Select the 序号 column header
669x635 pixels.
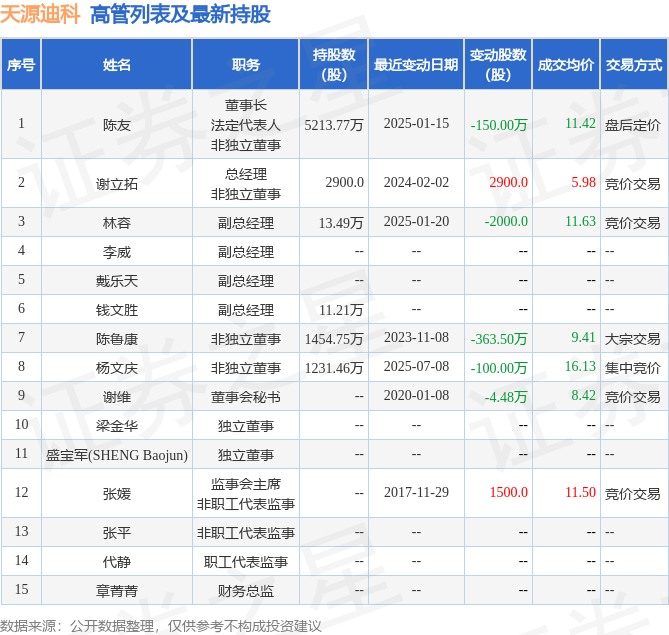point(21,65)
